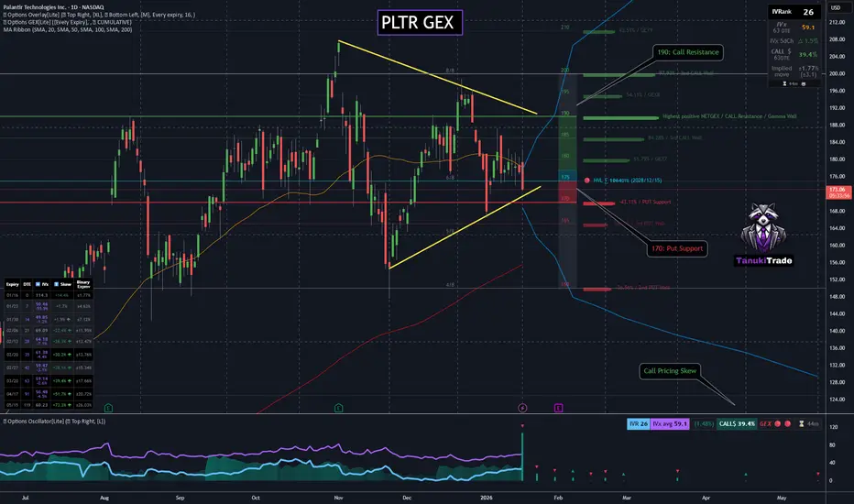Click the CALL $ 39.4% value in info panel

click(x=807, y=54)
